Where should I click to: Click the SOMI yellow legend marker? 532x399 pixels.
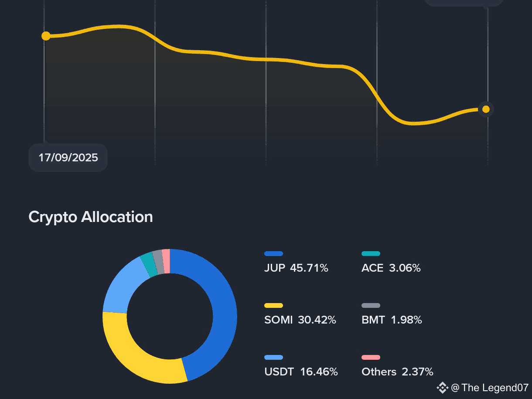(274, 305)
